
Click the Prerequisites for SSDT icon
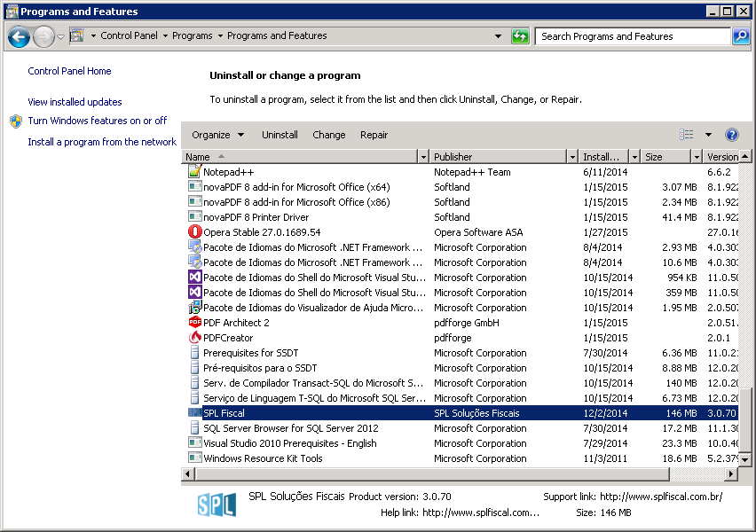point(195,352)
